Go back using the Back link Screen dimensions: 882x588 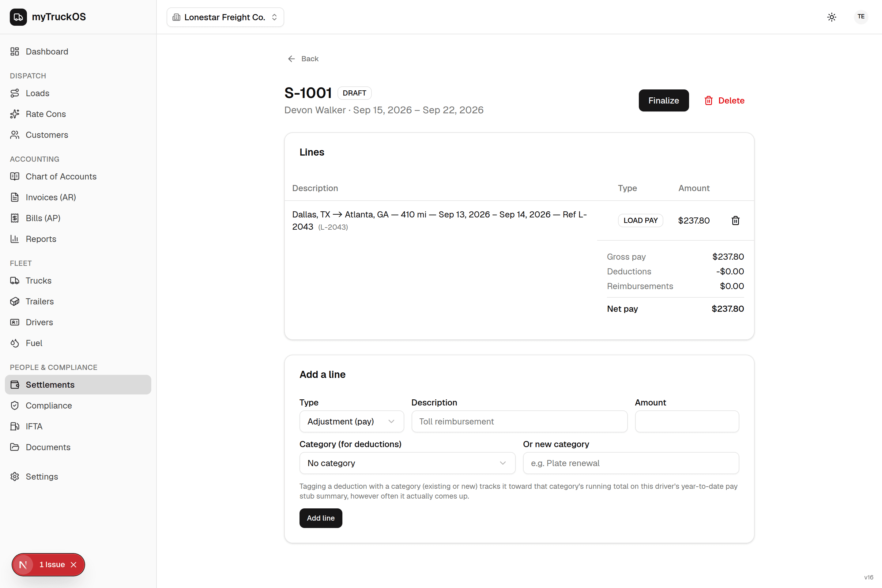[303, 58]
